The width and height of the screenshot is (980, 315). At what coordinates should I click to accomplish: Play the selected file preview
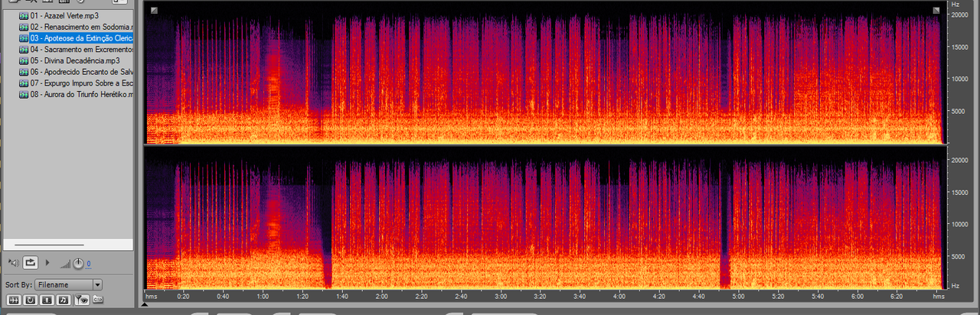click(x=47, y=263)
